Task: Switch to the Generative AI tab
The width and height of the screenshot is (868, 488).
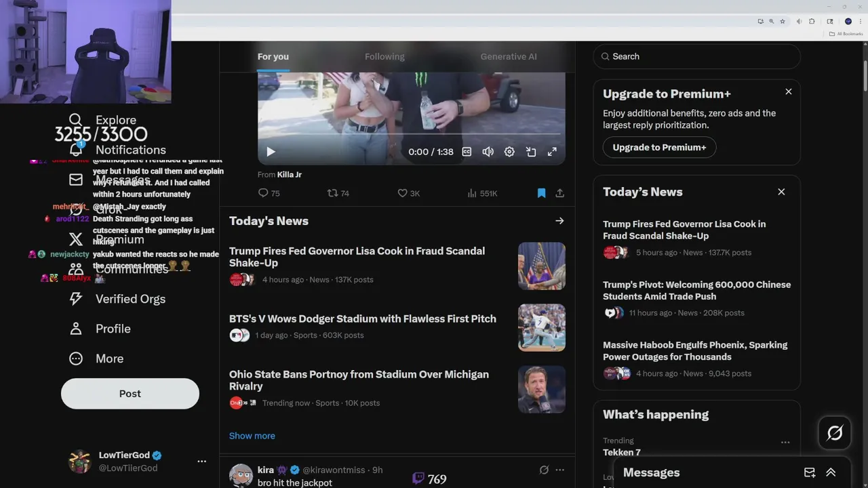Action: pos(509,57)
